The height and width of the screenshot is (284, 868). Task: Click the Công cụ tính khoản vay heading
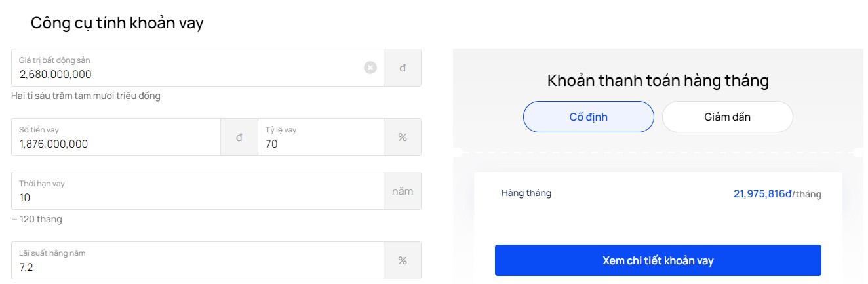117,23
